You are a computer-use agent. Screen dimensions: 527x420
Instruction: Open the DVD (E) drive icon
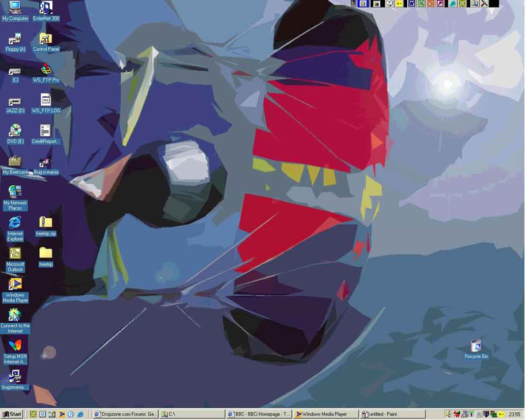[15, 131]
